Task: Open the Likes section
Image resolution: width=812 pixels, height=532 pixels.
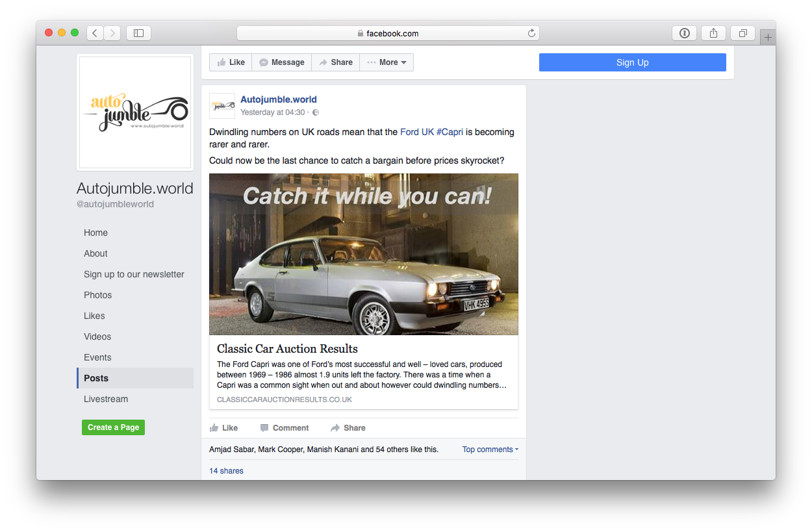Action: tap(94, 316)
